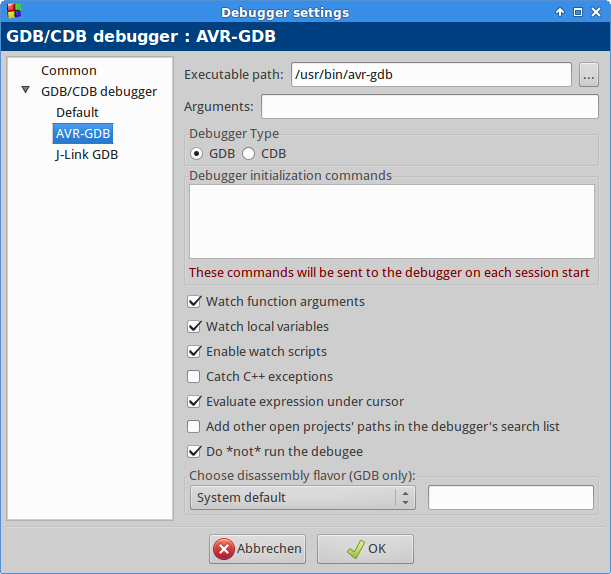Click the custom disassembly flavor text field
This screenshot has height=574, width=611.
pyautogui.click(x=511, y=498)
